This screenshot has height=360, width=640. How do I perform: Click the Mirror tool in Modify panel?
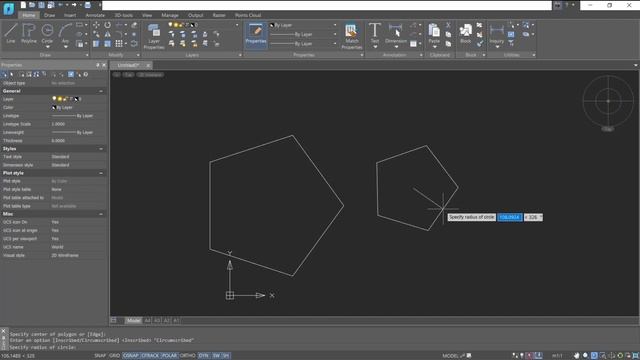pos(107,34)
